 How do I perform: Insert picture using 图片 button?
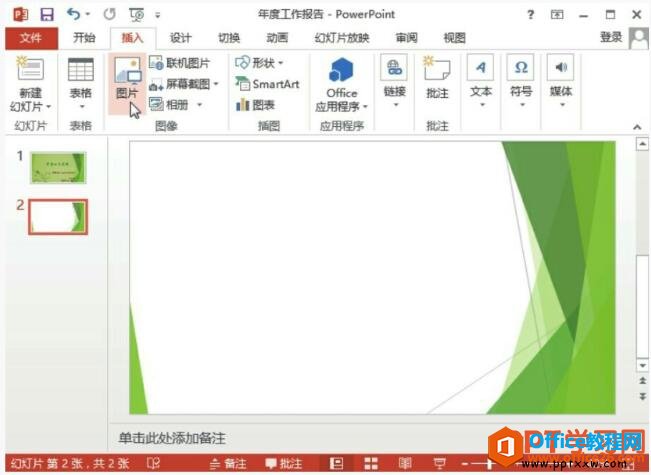pyautogui.click(x=127, y=83)
